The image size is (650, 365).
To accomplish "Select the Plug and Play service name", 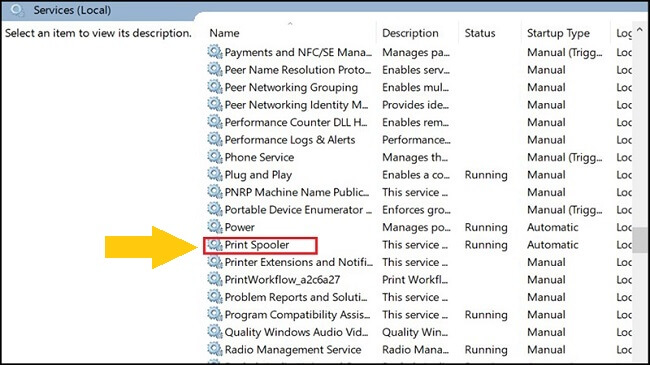I will click(x=258, y=175).
